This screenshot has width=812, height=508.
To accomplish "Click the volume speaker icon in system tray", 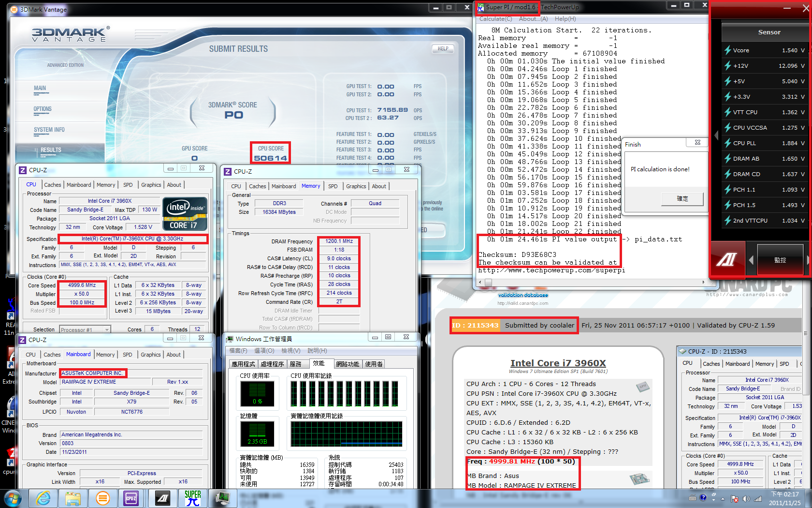I will click(x=746, y=499).
